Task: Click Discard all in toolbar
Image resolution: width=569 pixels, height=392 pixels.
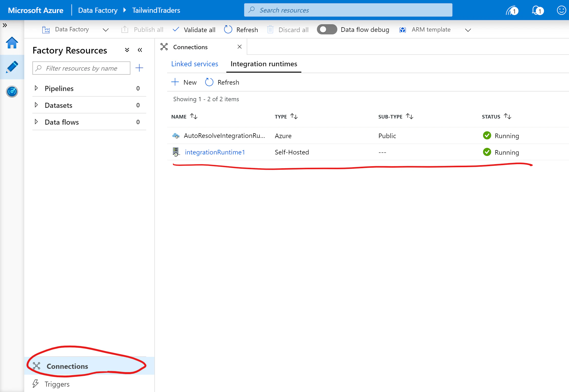Action: (288, 30)
